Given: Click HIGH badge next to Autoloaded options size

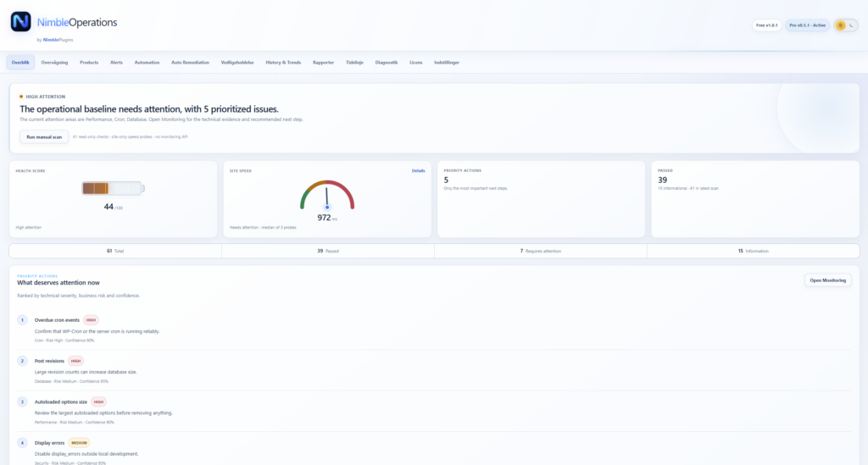Looking at the screenshot, I should [98, 402].
